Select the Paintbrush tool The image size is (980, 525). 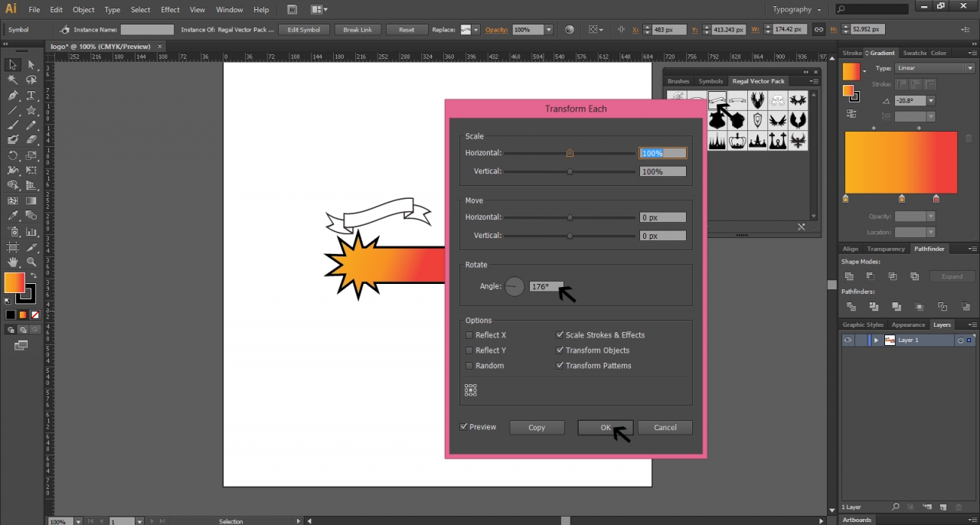(13, 126)
